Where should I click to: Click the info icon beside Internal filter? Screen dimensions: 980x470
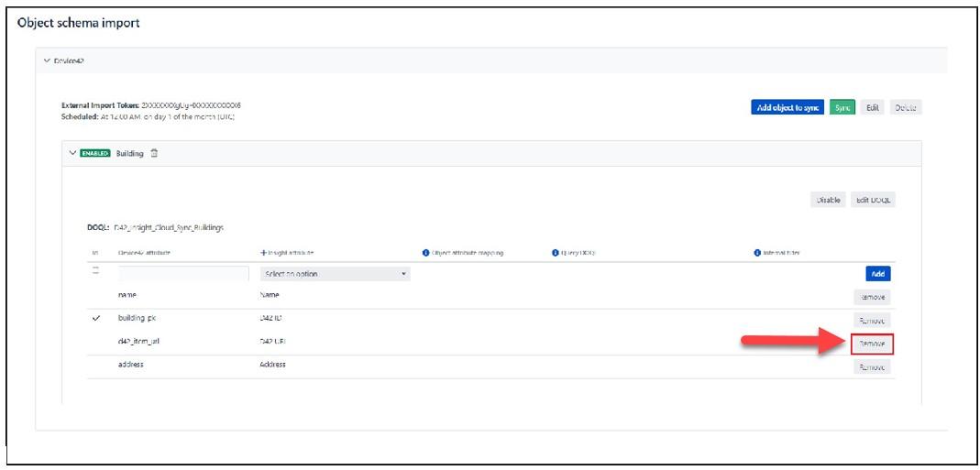click(755, 253)
